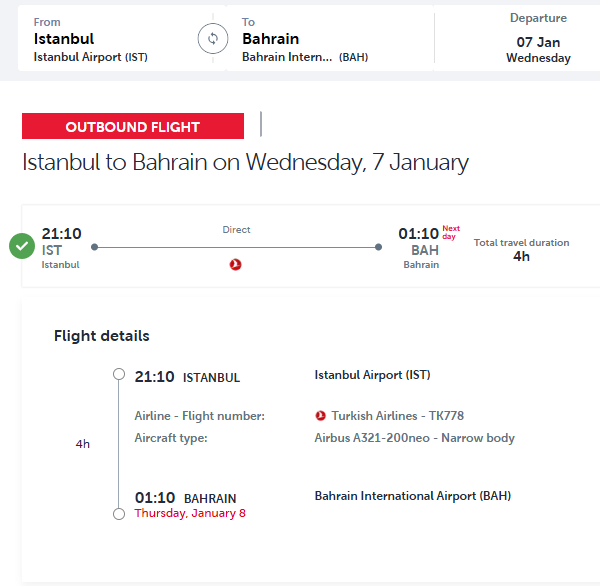
Task: Open the Departure 07 Jan date picker
Action: pos(538,39)
